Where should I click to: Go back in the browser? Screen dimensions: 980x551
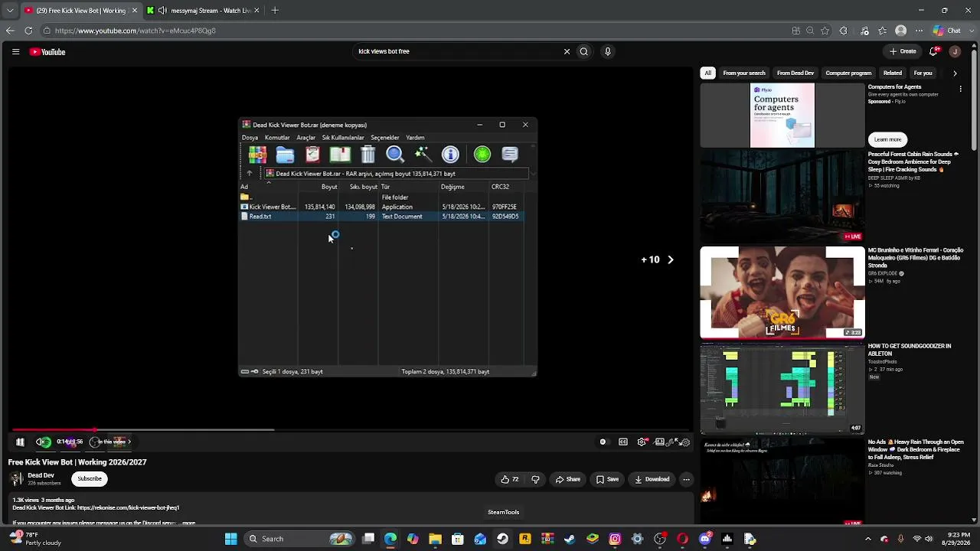tap(10, 31)
